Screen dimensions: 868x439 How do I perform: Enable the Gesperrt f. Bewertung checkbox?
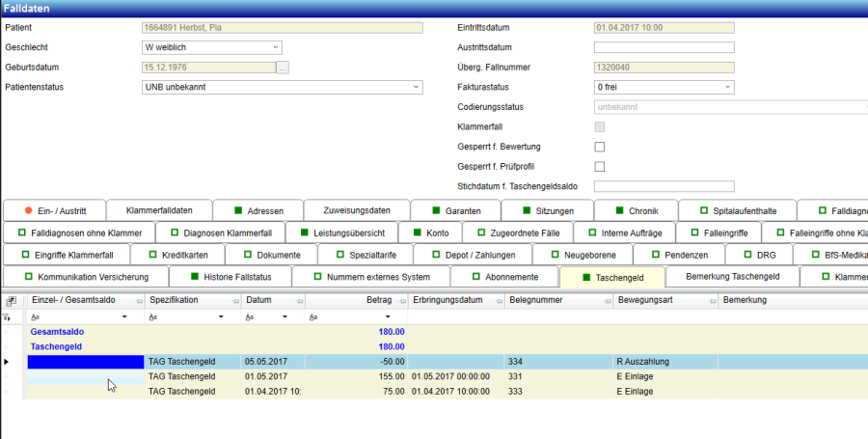tap(599, 147)
